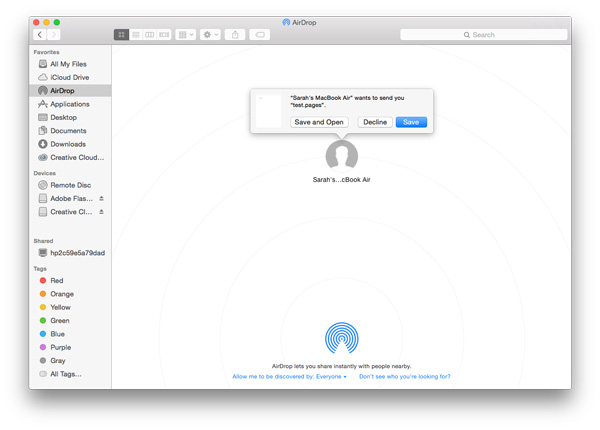Close the AirDrop Finder window
600x430 pixels.
(36, 22)
